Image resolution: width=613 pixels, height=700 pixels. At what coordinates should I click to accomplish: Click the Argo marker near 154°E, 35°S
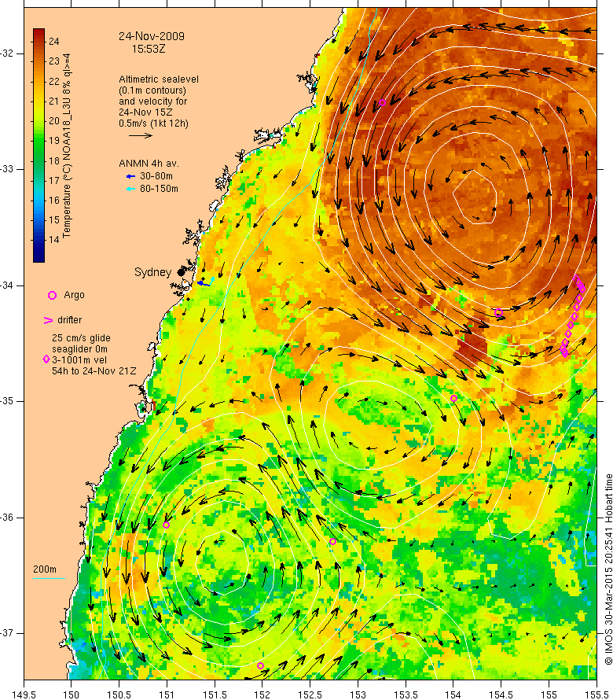[453, 398]
